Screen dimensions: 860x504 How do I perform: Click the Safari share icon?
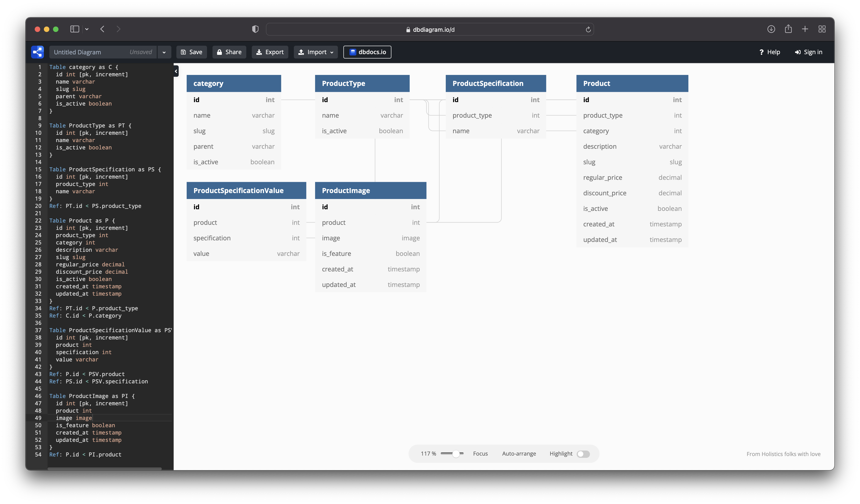click(788, 29)
